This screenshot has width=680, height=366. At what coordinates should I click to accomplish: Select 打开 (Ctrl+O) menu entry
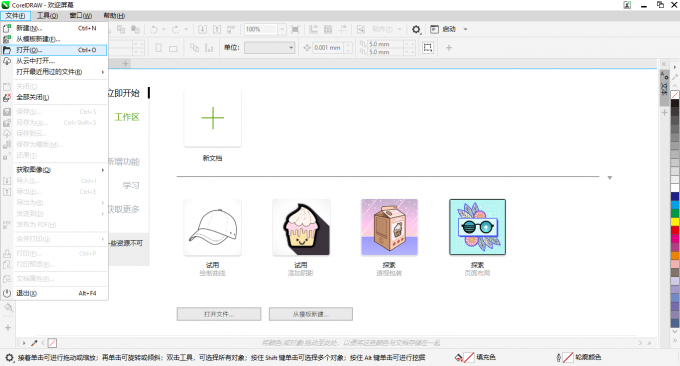[54, 50]
